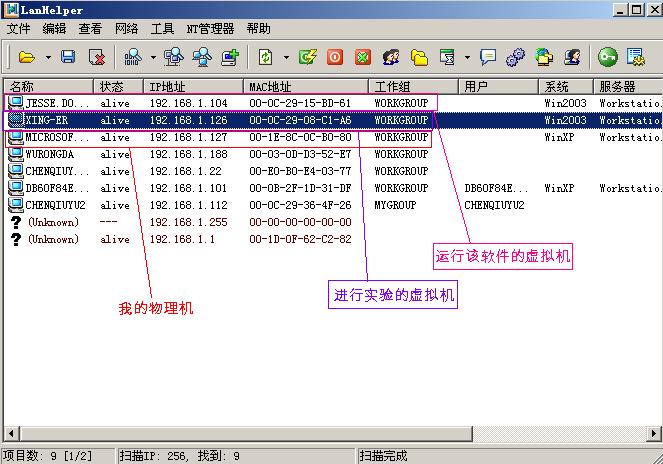Sort by the MAC地址 column header
The image size is (663, 464).
click(x=306, y=86)
